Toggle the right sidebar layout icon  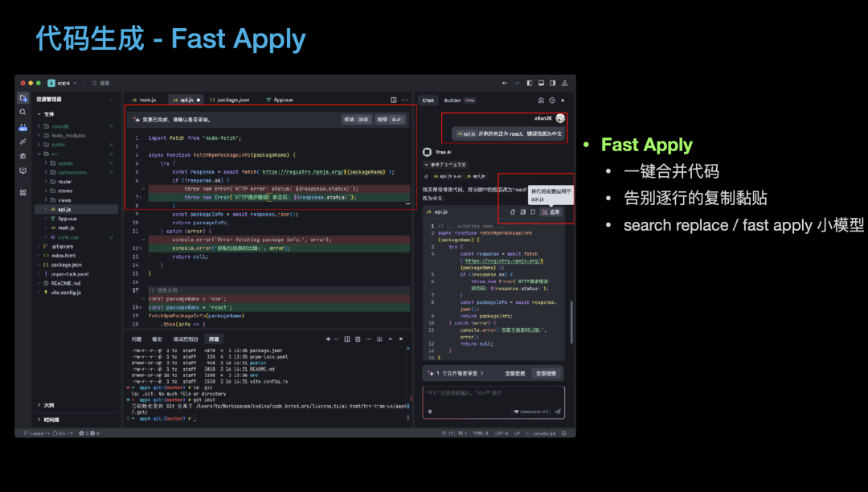click(551, 83)
